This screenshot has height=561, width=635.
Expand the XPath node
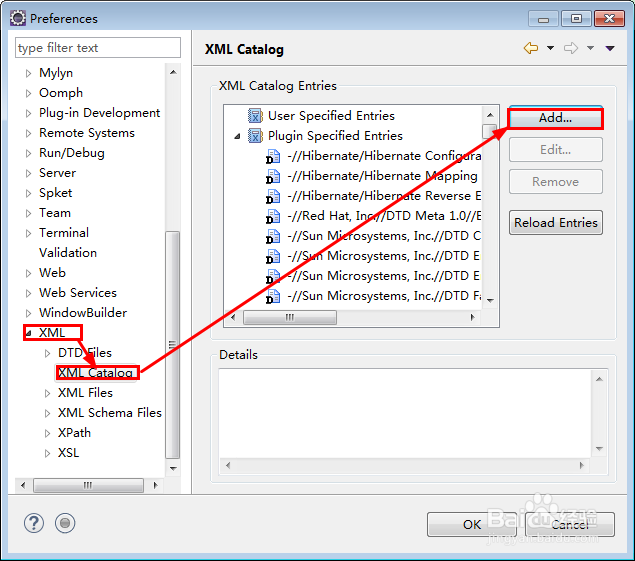pos(47,433)
